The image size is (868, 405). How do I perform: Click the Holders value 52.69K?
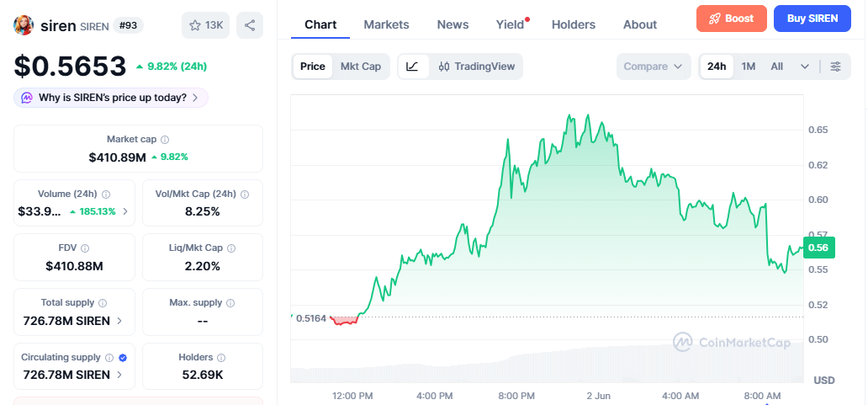pos(203,375)
